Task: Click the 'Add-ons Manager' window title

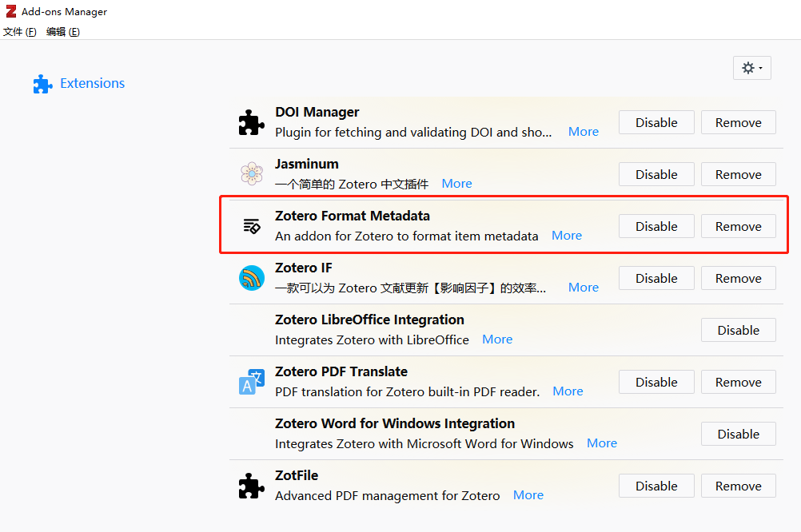Action: click(64, 12)
